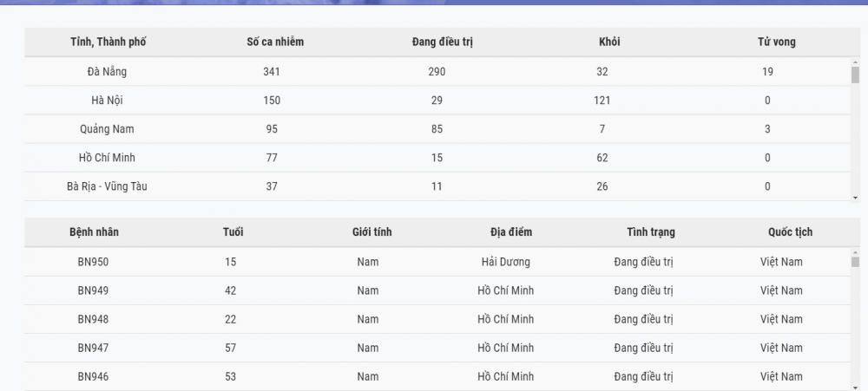This screenshot has width=868, height=391.
Task: Click the "Số ca nhiễm" column header
Action: 275,42
